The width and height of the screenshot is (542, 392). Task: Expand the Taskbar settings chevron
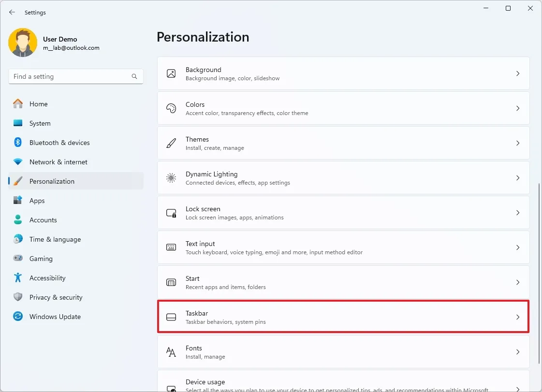tap(517, 317)
